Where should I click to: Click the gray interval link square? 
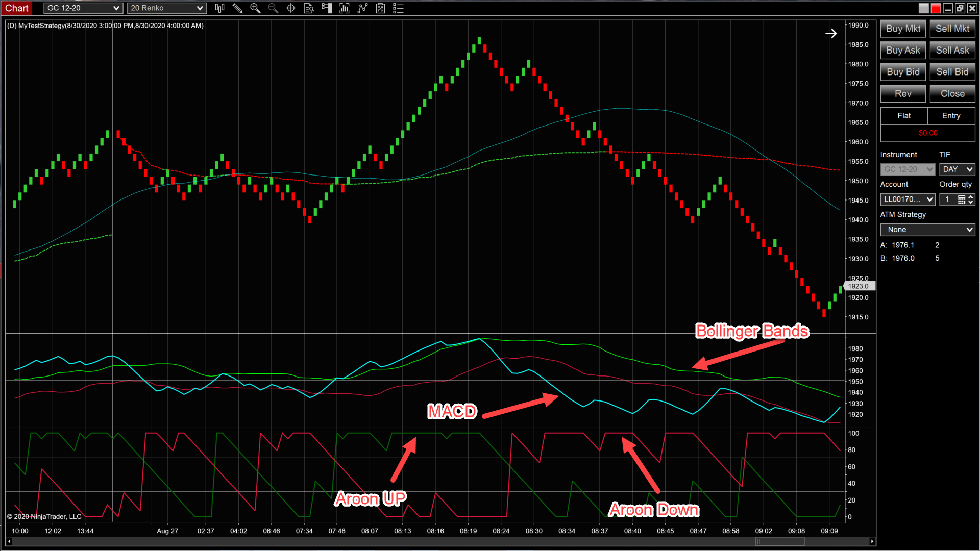point(923,8)
